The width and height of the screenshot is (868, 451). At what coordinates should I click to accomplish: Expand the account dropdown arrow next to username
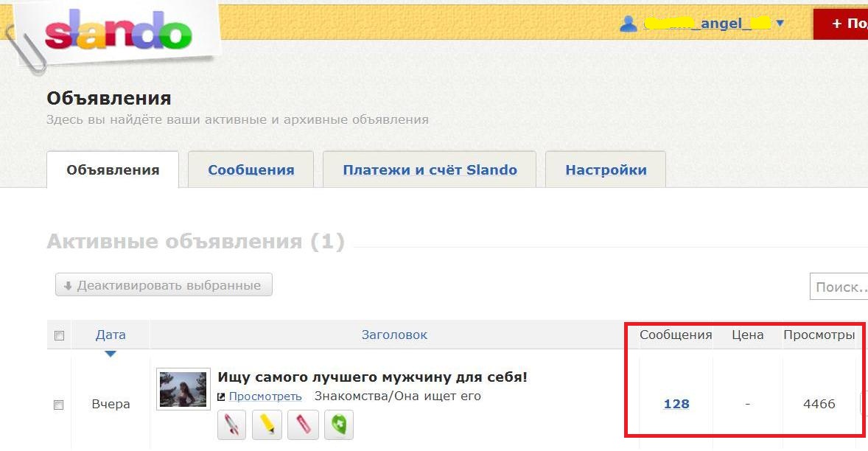point(780,24)
